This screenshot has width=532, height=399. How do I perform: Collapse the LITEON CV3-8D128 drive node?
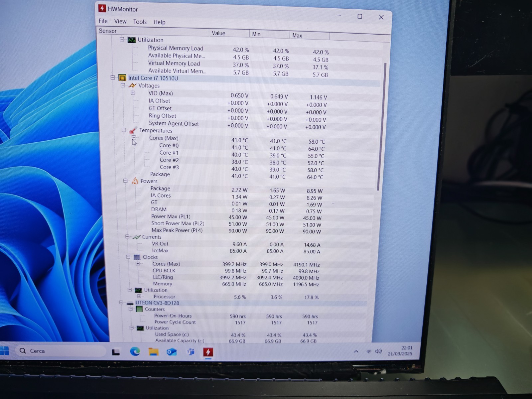coord(121,303)
